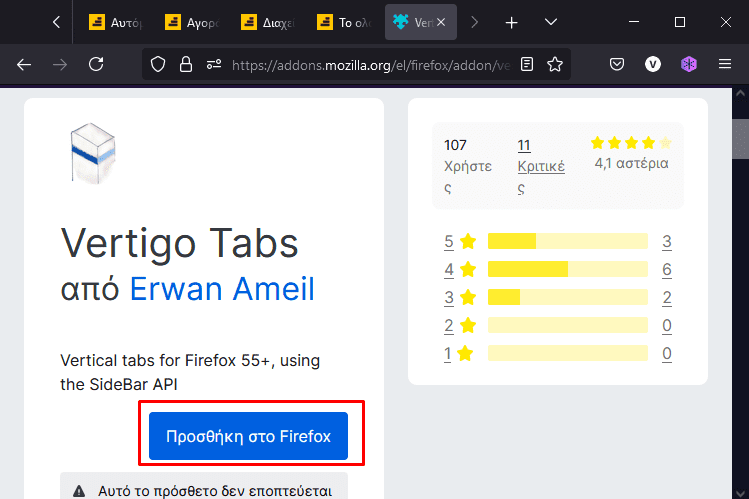The width and height of the screenshot is (749, 499).
Task: Go back to the previous page
Action: coord(24,64)
